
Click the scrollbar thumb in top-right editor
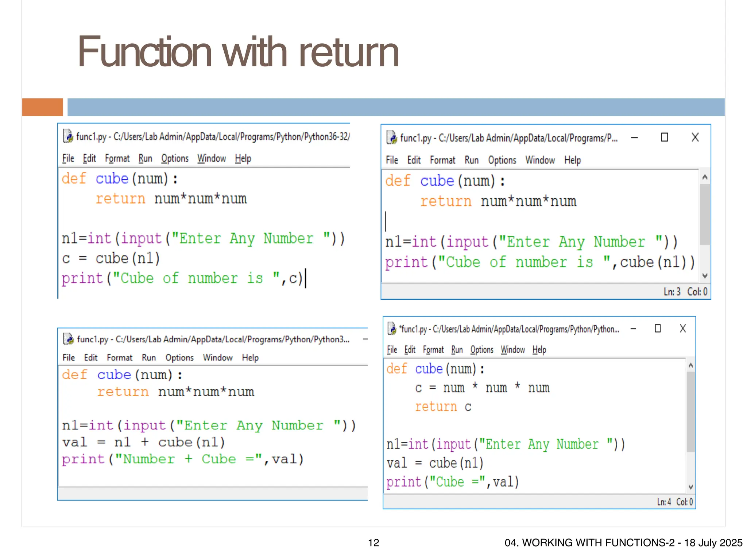705,214
